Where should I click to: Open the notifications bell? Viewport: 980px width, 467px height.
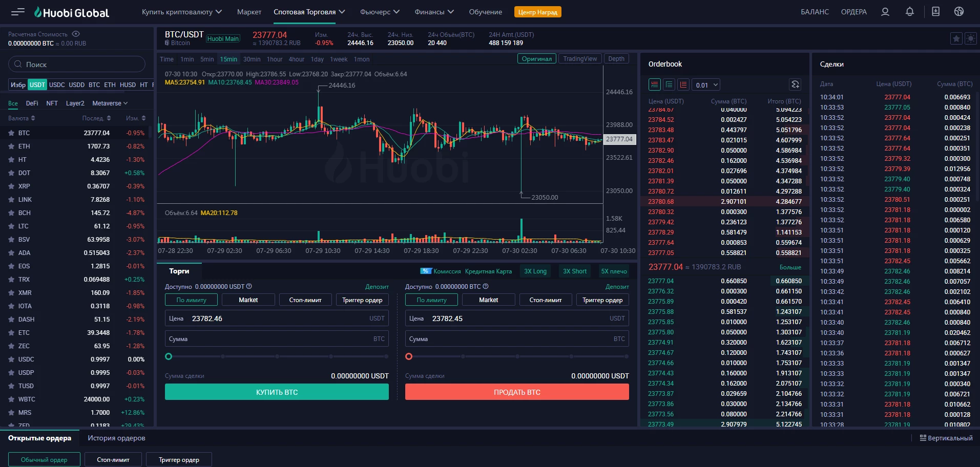coord(910,12)
